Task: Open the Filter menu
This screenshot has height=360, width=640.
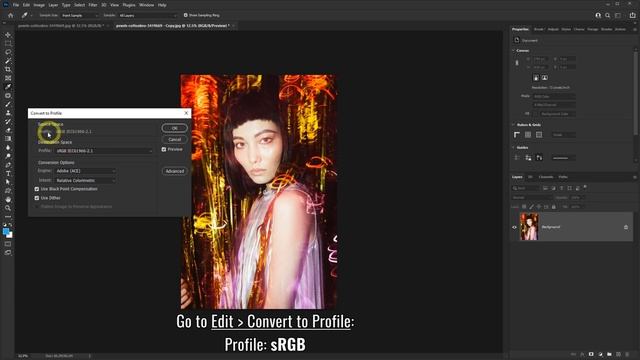Action: [93, 5]
